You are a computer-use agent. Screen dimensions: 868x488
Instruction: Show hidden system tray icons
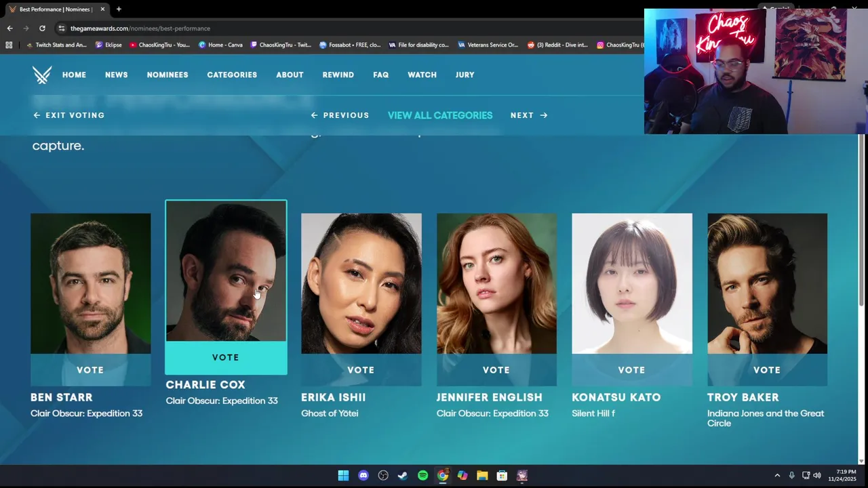tap(777, 475)
